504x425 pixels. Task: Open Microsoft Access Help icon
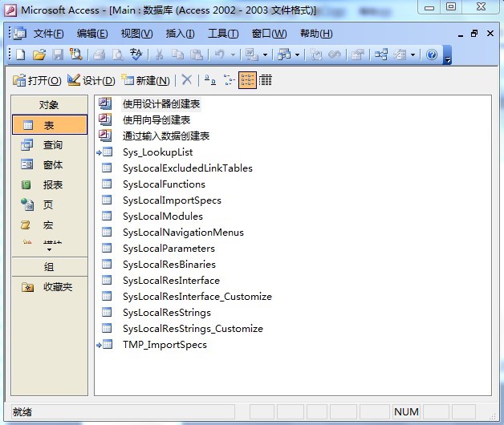(432, 55)
